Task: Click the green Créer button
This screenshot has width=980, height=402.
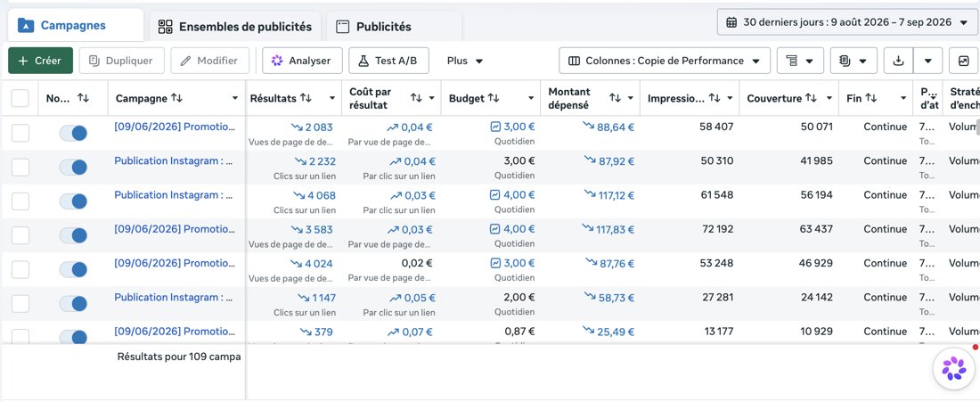Action: (41, 61)
